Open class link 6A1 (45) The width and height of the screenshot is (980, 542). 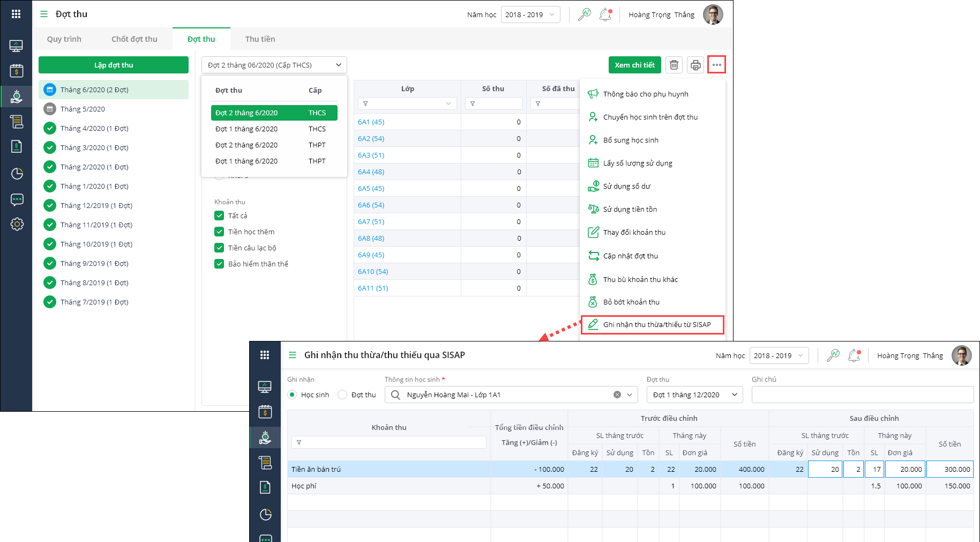[371, 122]
